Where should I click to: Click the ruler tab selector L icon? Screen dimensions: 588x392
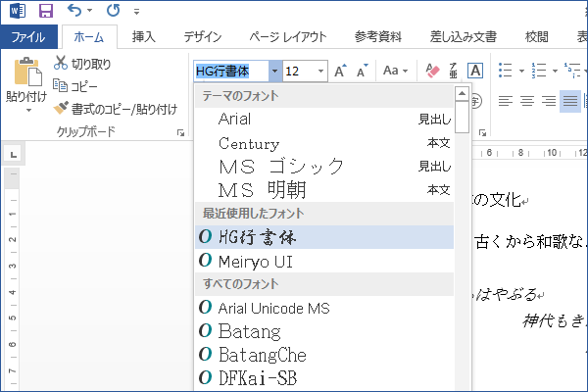(14, 154)
